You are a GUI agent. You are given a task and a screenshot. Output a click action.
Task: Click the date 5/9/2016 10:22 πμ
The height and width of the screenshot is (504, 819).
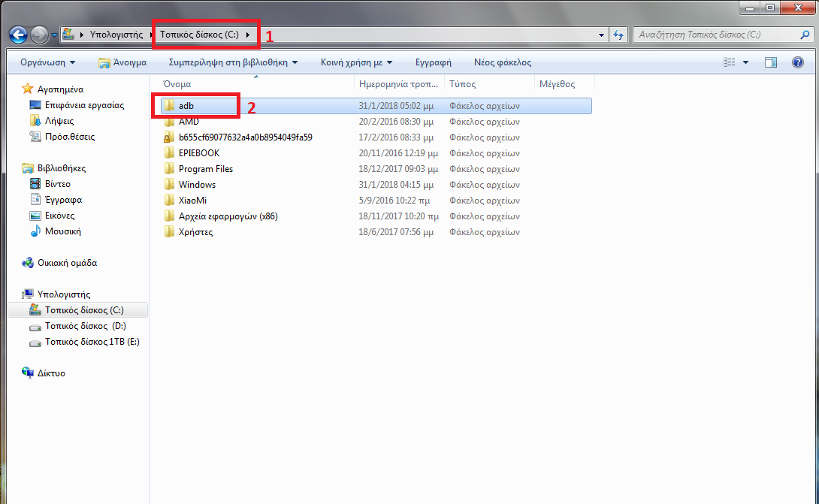[394, 200]
